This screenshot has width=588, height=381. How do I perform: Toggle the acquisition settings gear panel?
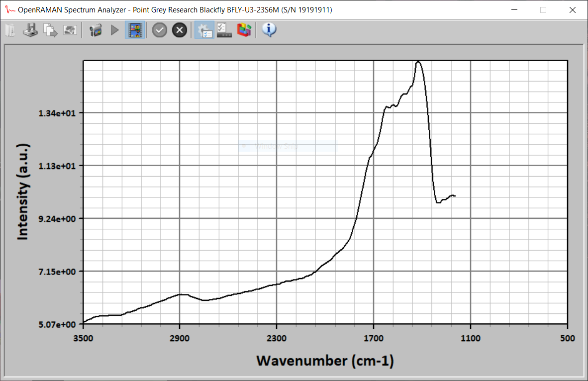pos(204,30)
